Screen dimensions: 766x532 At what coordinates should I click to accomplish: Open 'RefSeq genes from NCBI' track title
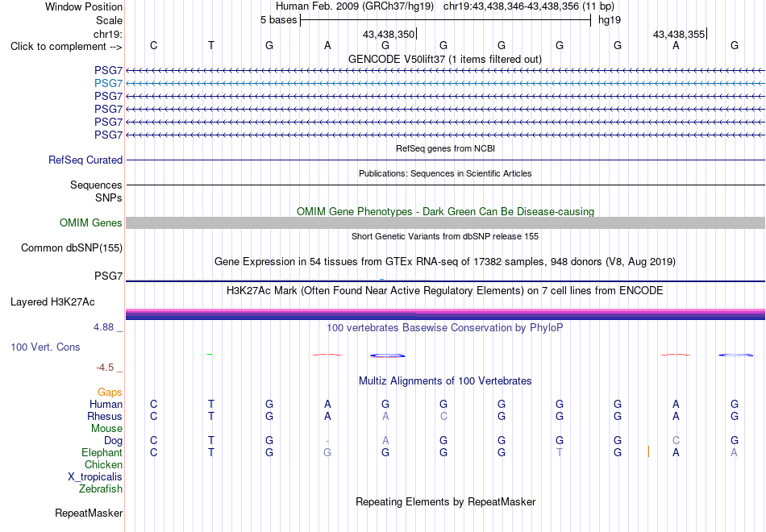tap(446, 148)
